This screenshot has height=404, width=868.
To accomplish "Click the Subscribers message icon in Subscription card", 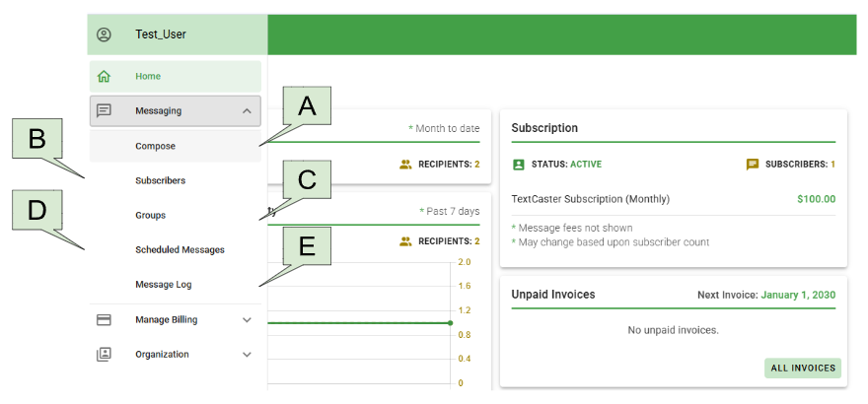I will pyautogui.click(x=753, y=165).
